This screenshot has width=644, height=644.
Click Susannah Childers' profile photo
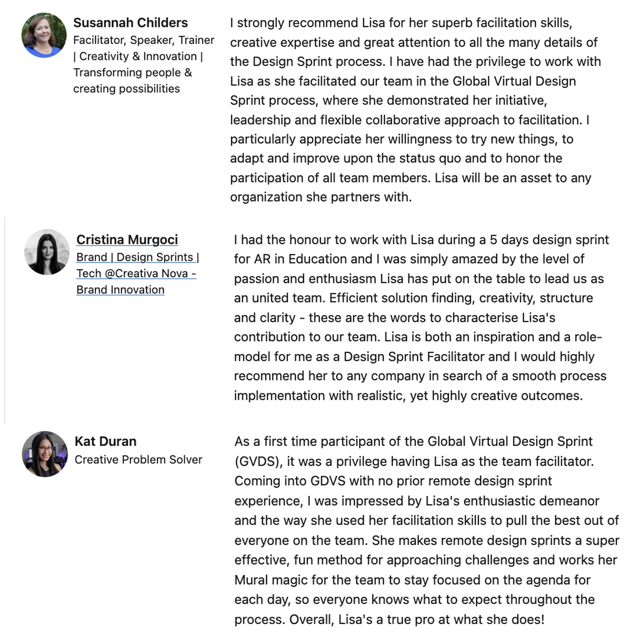pos(44,35)
